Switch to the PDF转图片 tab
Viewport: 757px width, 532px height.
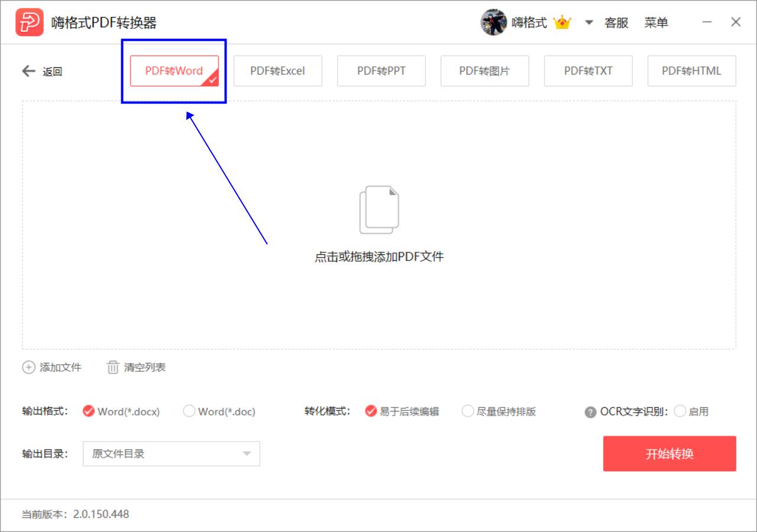coord(485,71)
